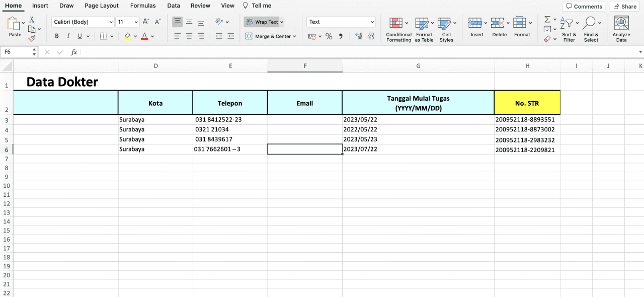This screenshot has height=297, width=644.
Task: Click Analyze Data
Action: (621, 29)
